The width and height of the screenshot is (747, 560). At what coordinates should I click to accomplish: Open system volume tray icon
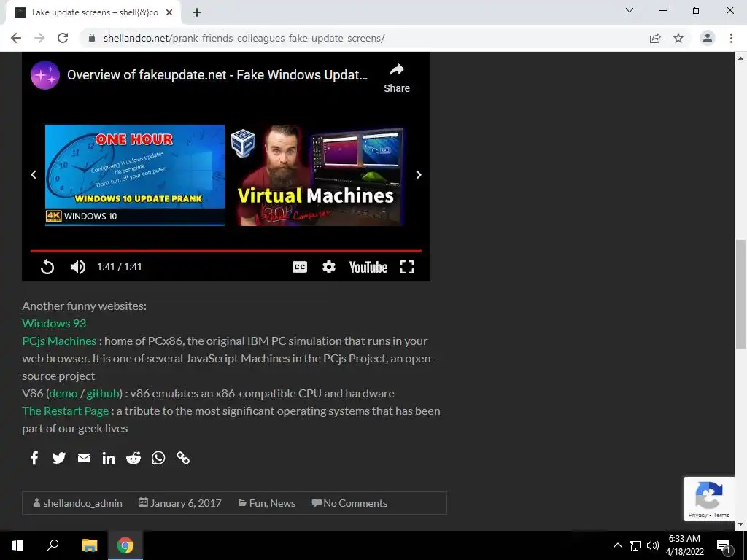(653, 545)
